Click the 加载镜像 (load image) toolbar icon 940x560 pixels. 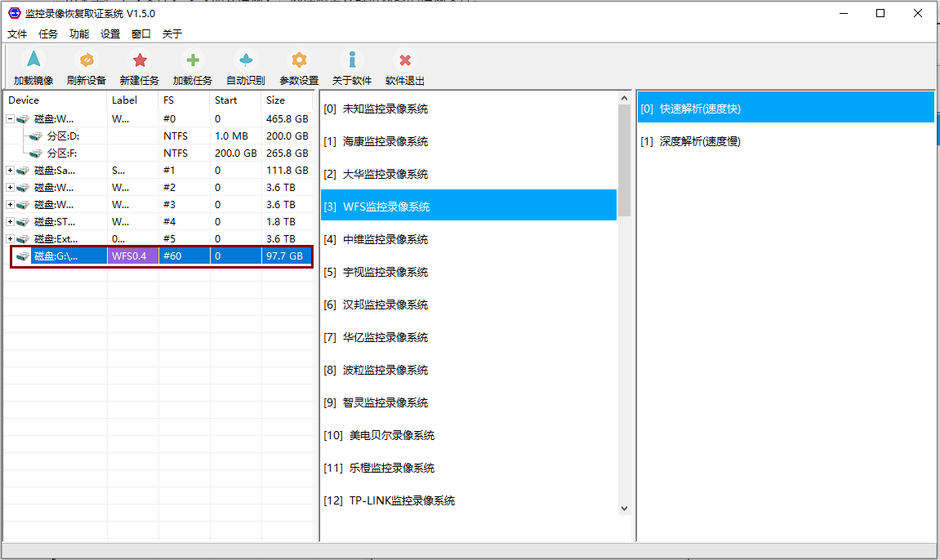[33, 60]
